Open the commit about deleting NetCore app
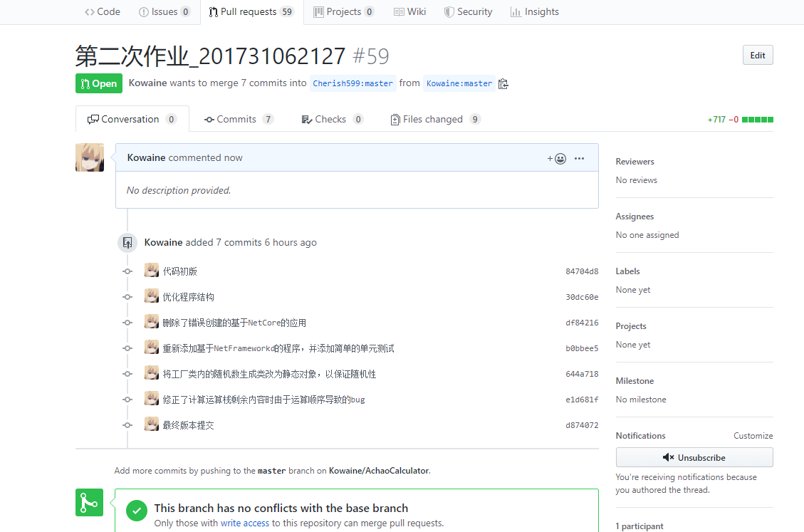 click(234, 323)
